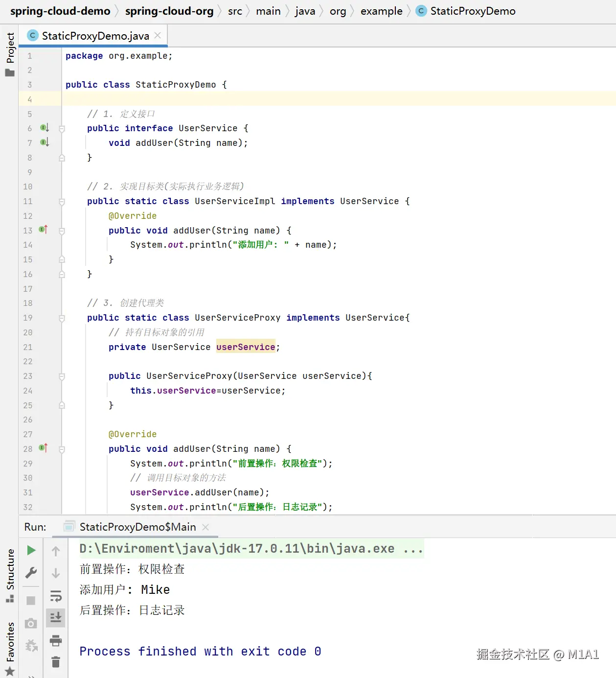Click the main breadcrumb
The height and width of the screenshot is (678, 616).
tap(268, 11)
